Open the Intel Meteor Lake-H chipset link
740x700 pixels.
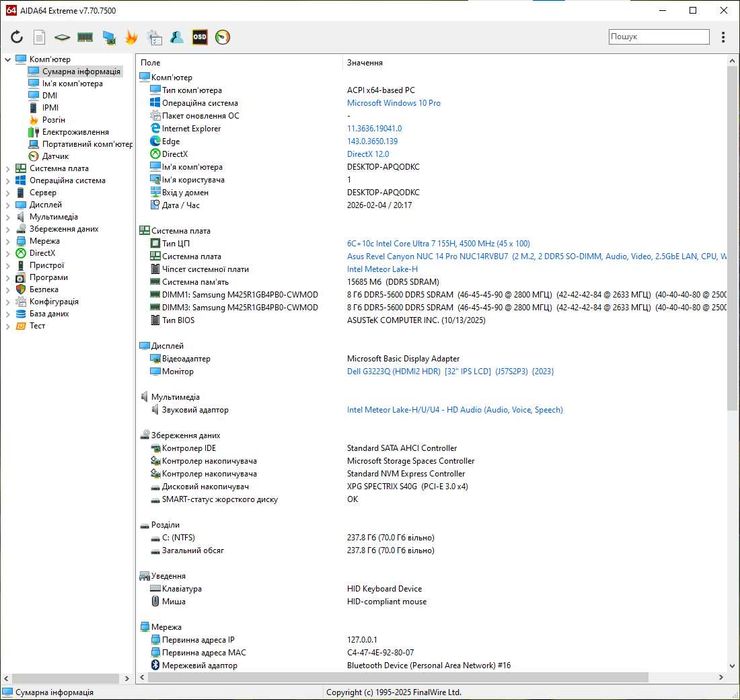coord(382,269)
